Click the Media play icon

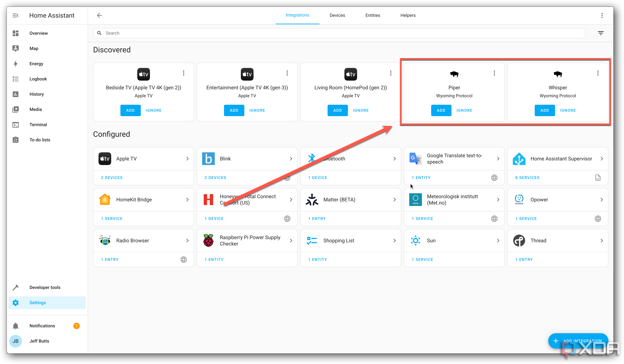click(15, 109)
